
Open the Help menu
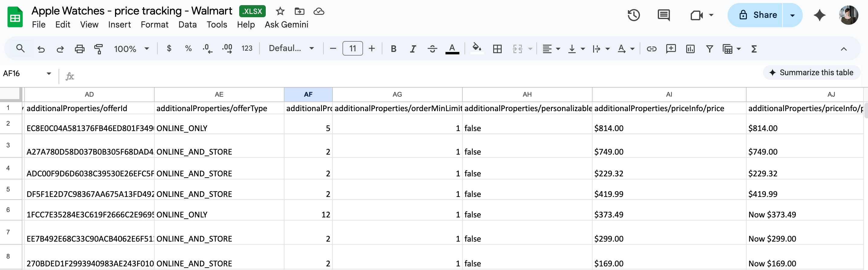246,24
